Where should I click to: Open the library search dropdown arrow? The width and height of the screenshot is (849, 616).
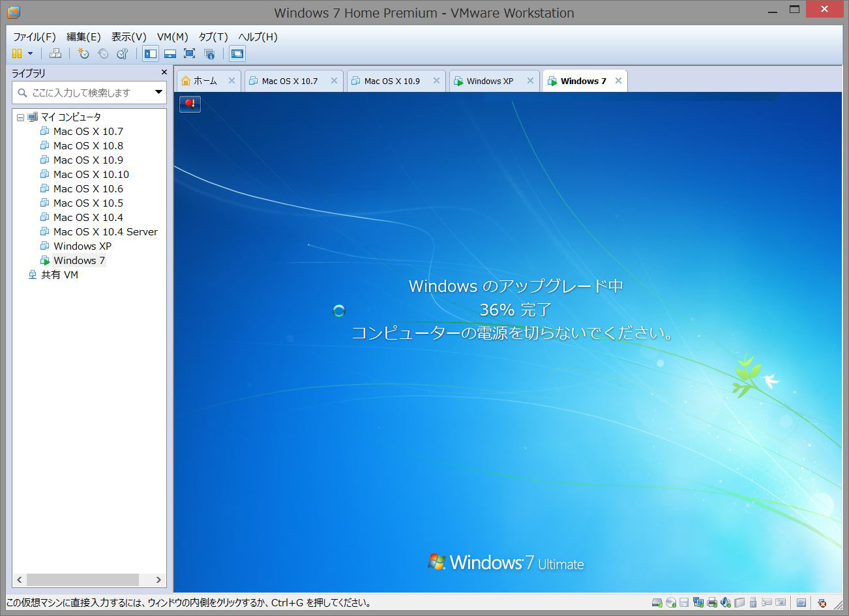point(158,93)
